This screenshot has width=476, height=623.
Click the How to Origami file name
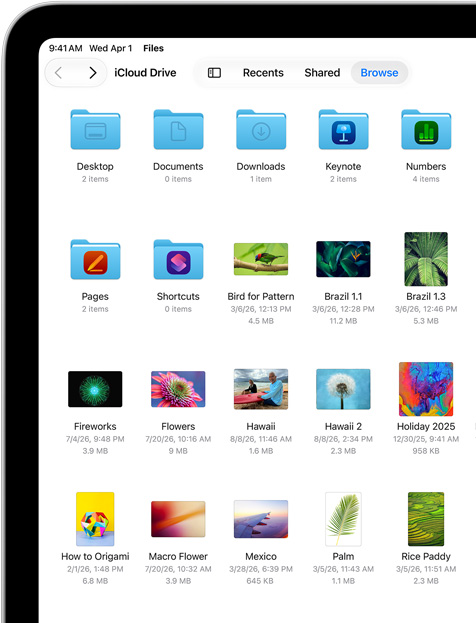click(95, 556)
